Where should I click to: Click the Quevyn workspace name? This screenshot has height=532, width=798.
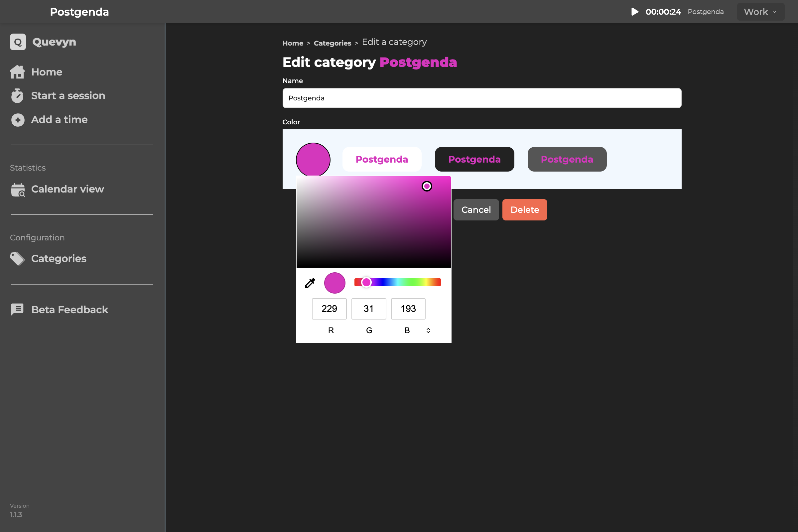(x=54, y=42)
